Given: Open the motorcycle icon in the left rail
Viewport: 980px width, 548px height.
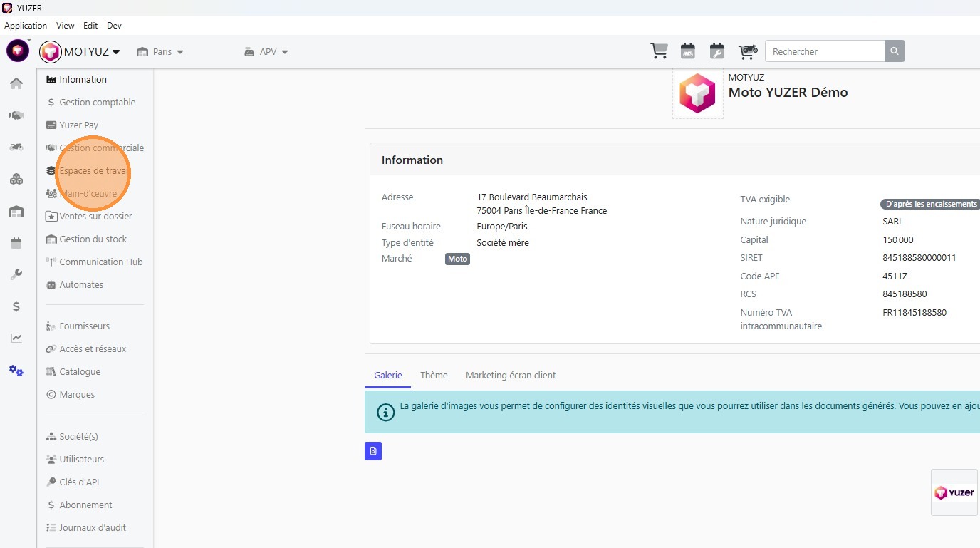Looking at the screenshot, I should (x=16, y=147).
